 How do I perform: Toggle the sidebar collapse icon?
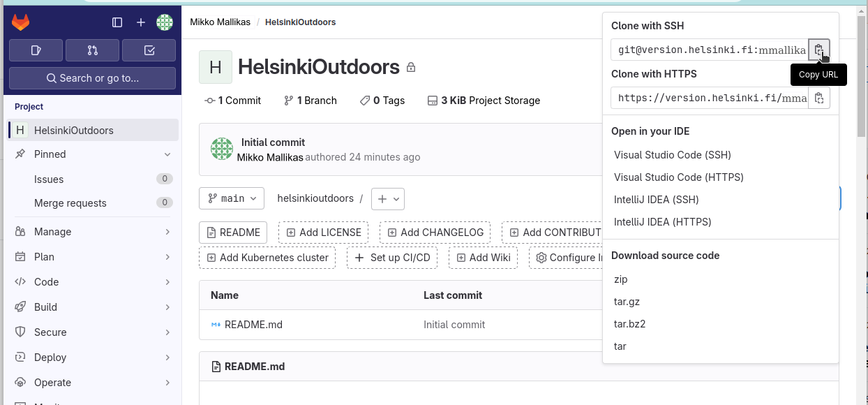click(117, 22)
